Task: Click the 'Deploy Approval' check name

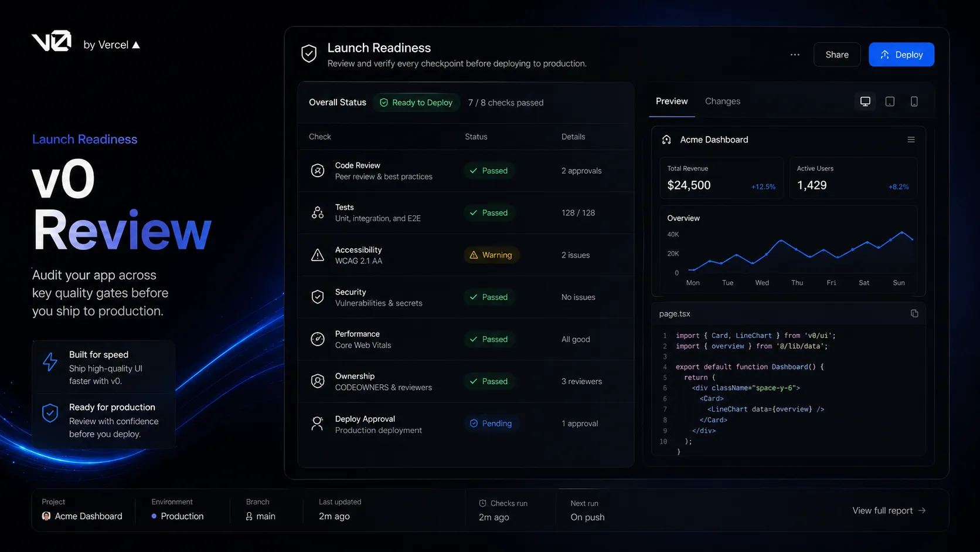Action: [x=365, y=419]
